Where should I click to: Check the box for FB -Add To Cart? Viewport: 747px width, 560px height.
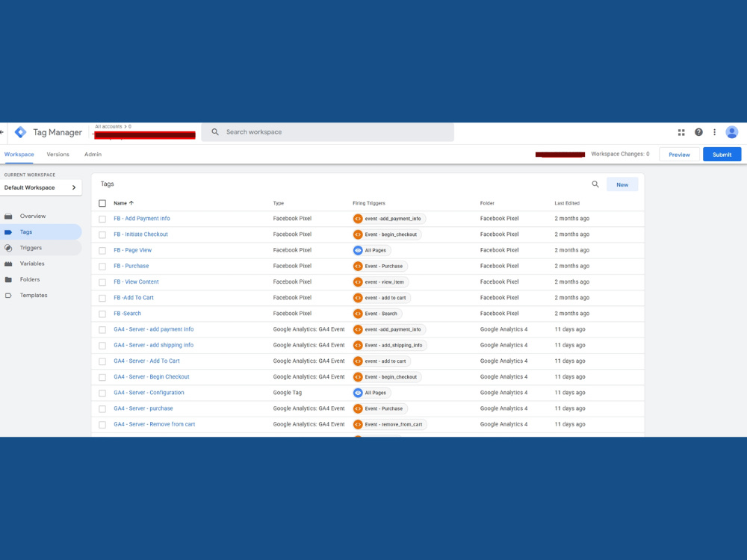point(102,298)
